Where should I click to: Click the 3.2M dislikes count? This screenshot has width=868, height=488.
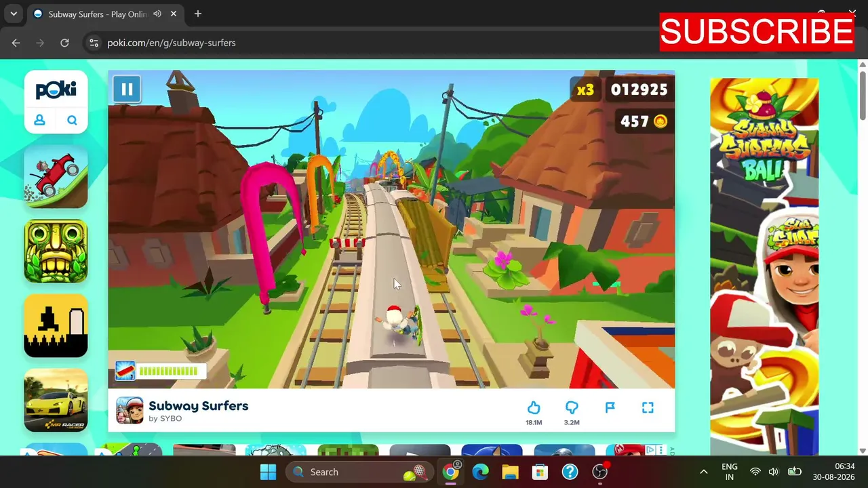(x=572, y=422)
